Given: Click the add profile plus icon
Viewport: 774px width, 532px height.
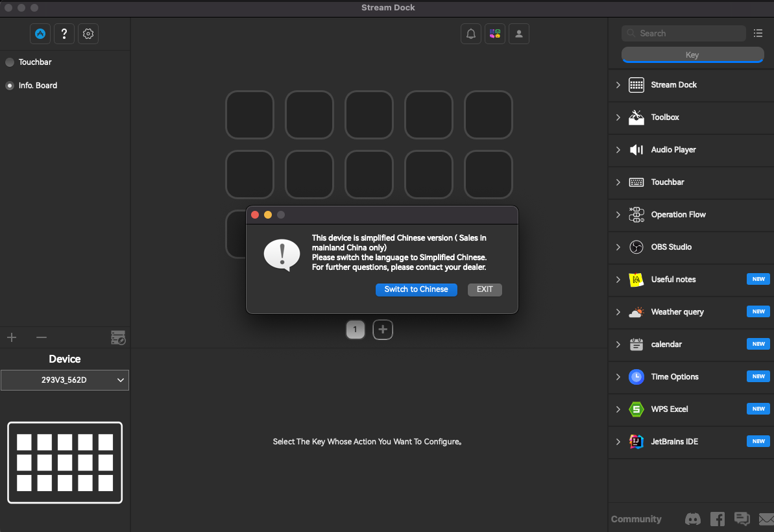Looking at the screenshot, I should click(x=12, y=337).
